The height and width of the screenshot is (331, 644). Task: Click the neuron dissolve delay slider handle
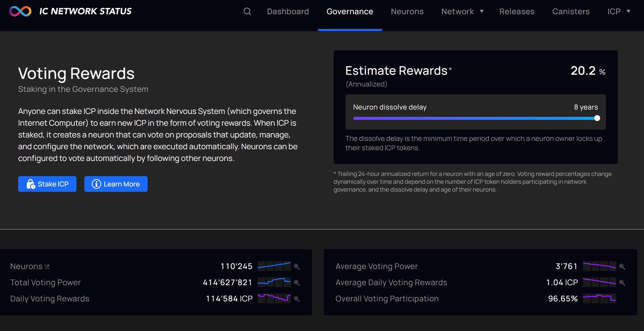597,118
